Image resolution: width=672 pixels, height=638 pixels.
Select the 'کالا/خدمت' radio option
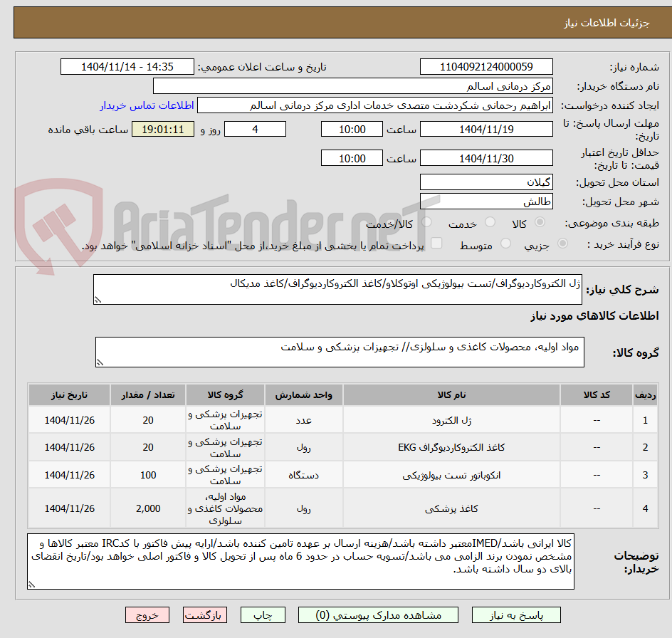point(426,221)
